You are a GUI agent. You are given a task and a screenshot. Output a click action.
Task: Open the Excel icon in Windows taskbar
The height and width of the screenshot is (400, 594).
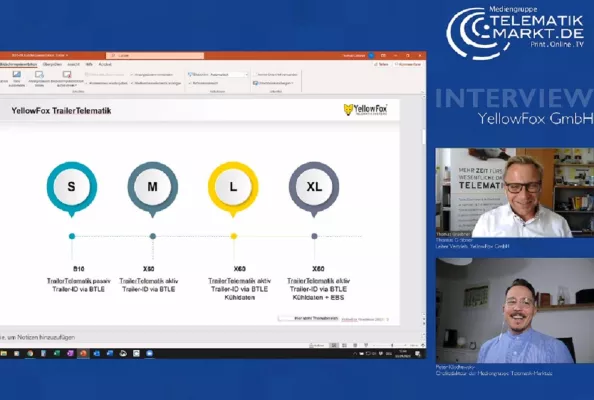pos(56,353)
